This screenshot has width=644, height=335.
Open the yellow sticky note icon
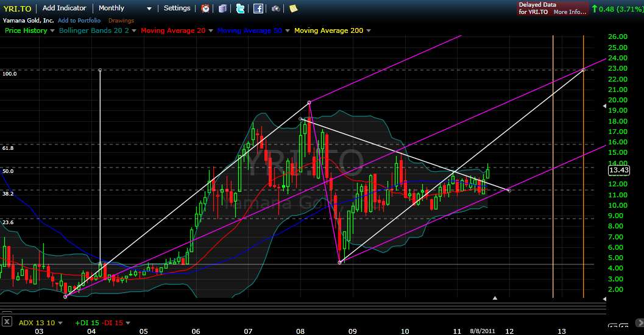[x=293, y=8]
